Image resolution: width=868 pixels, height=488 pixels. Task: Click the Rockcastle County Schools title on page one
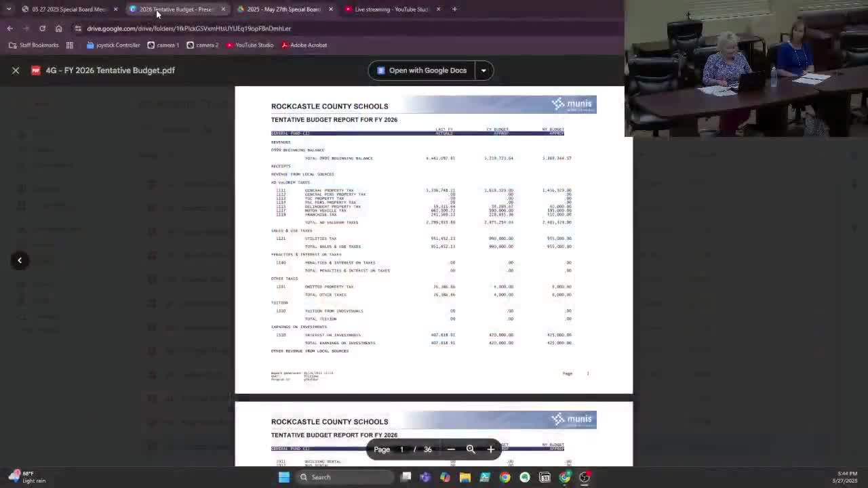point(330,106)
